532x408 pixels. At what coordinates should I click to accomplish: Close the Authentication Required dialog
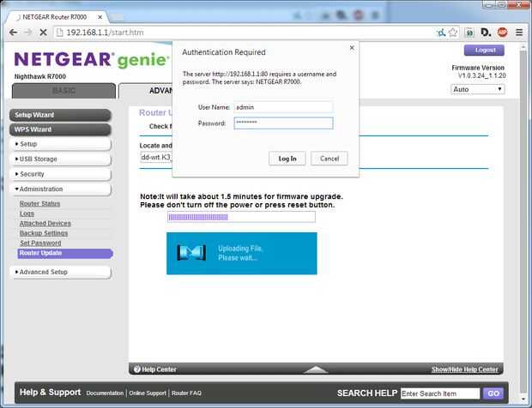pyautogui.click(x=352, y=48)
